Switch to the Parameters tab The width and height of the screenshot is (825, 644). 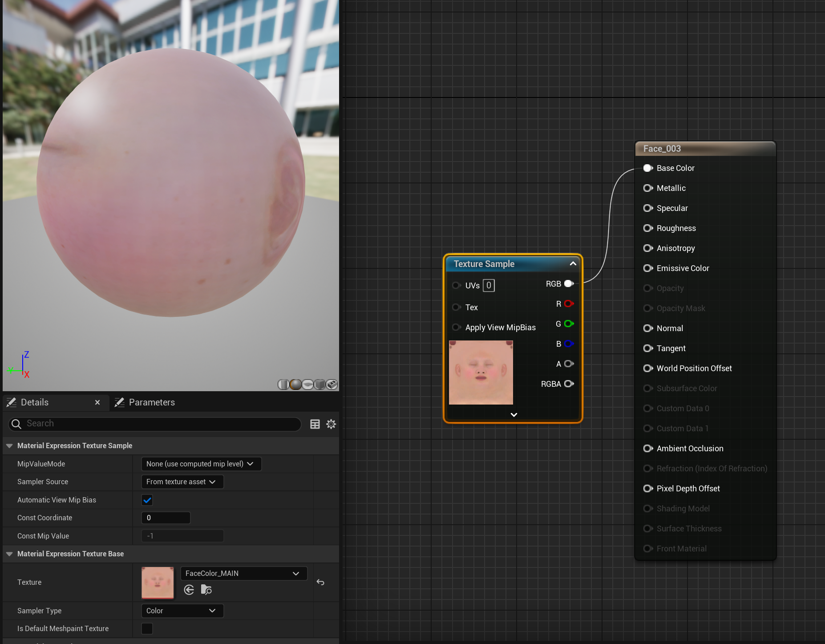coord(151,402)
